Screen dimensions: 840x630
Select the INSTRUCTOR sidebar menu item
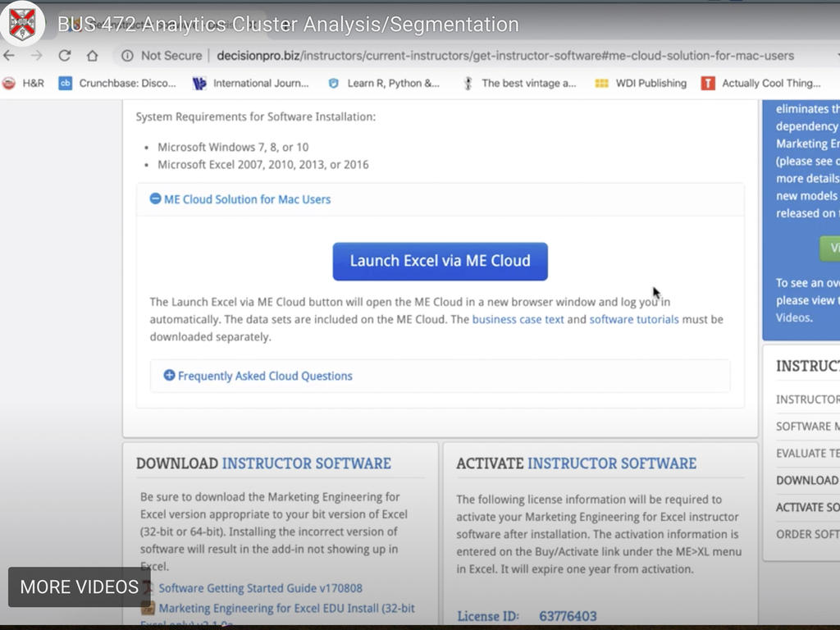[808, 399]
